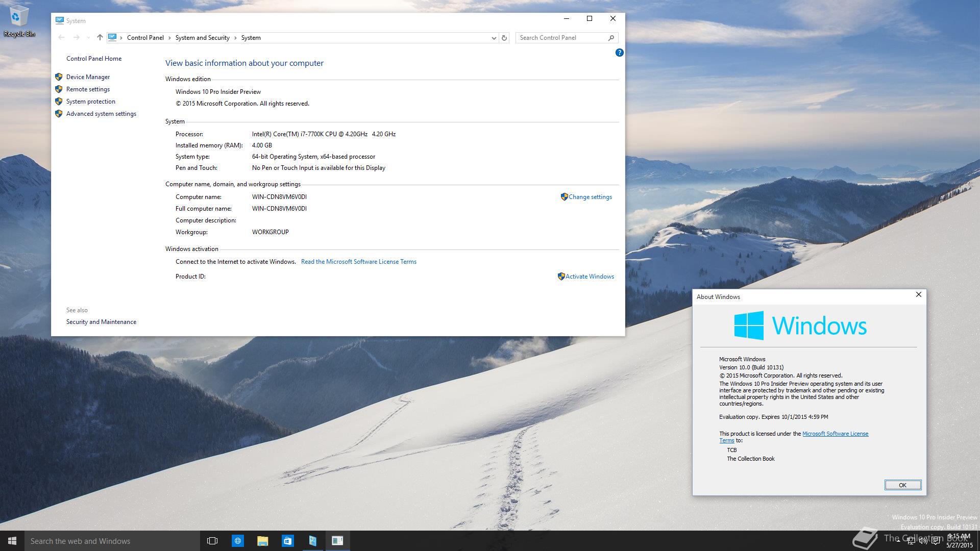Select the winver taskbar item

[337, 541]
